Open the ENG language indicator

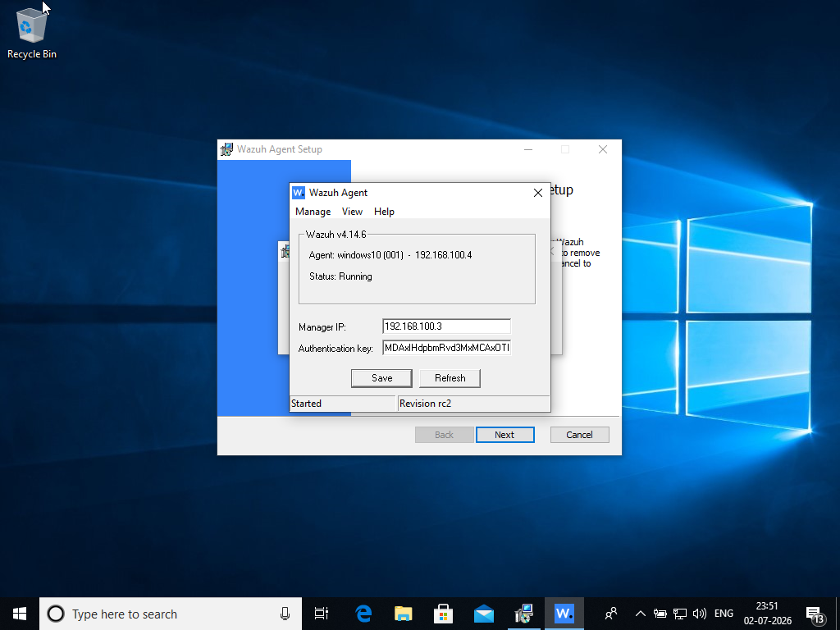724,614
